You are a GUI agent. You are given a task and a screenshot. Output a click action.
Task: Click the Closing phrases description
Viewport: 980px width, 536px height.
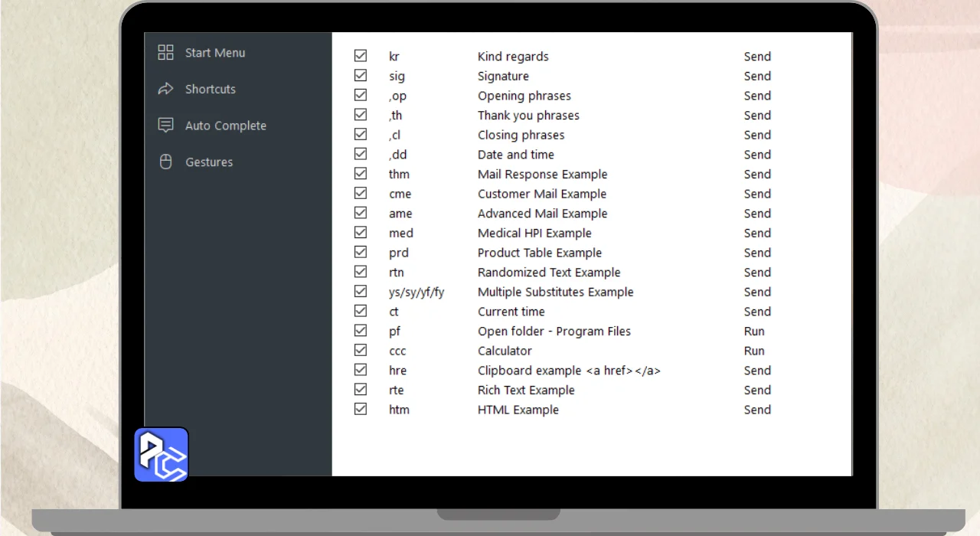click(521, 136)
